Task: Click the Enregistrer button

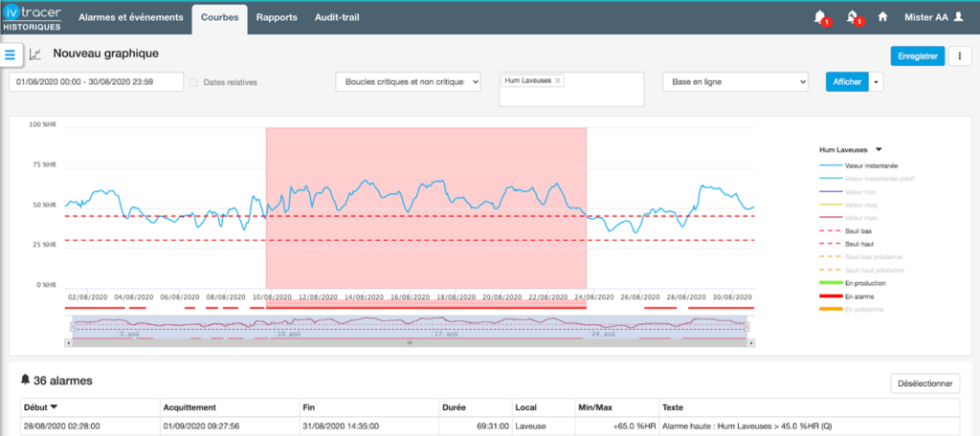Action: (918, 56)
